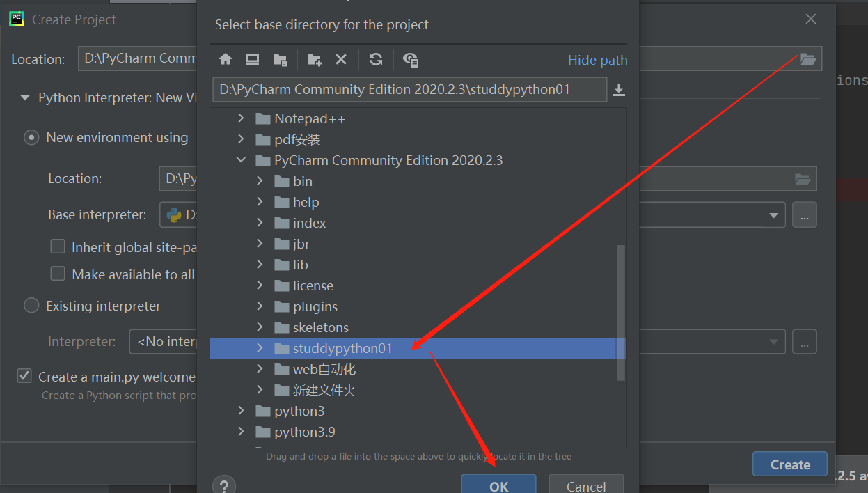Screen dimensions: 868x493
Task: Click the Hide path link
Action: point(598,61)
